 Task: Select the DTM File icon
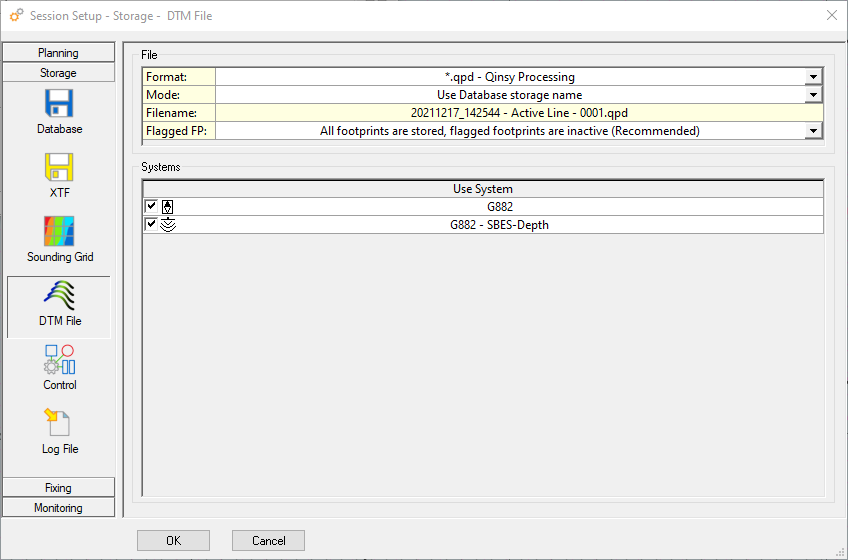59,295
